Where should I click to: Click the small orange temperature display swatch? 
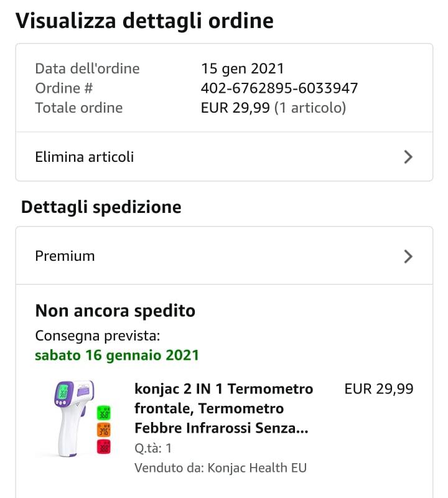coord(103,430)
